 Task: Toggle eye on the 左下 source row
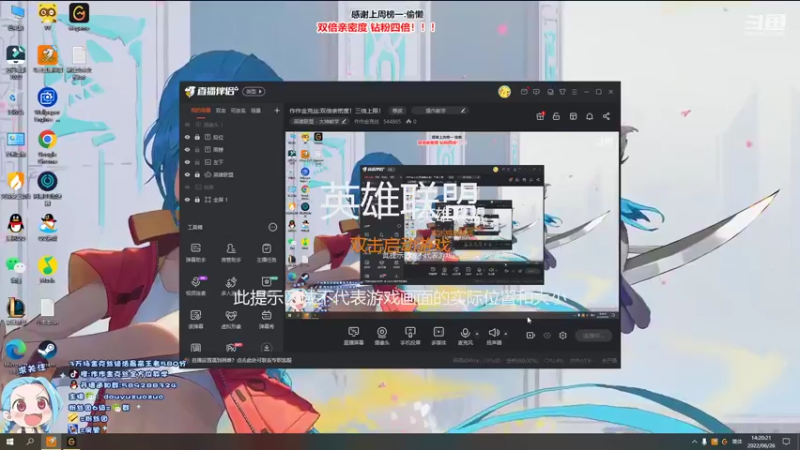(187, 162)
